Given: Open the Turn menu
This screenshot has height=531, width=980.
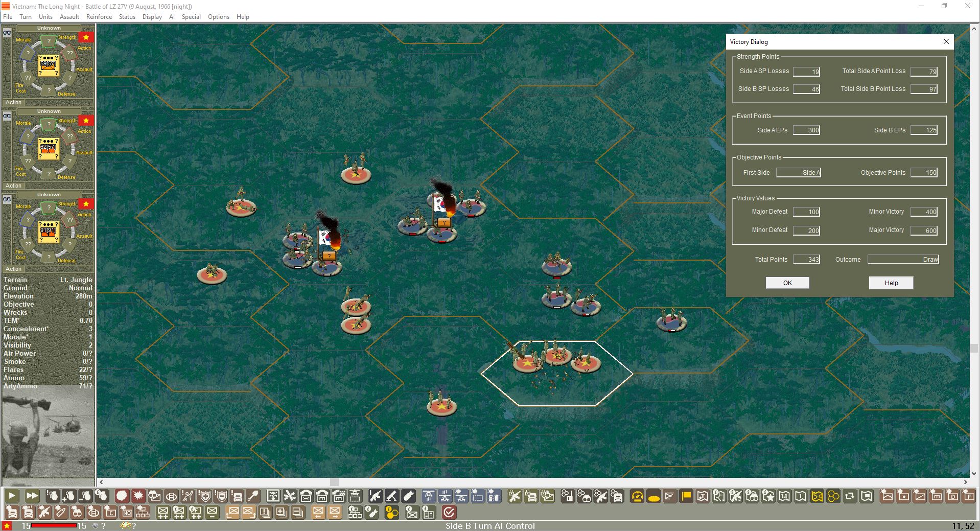Looking at the screenshot, I should pyautogui.click(x=26, y=17).
